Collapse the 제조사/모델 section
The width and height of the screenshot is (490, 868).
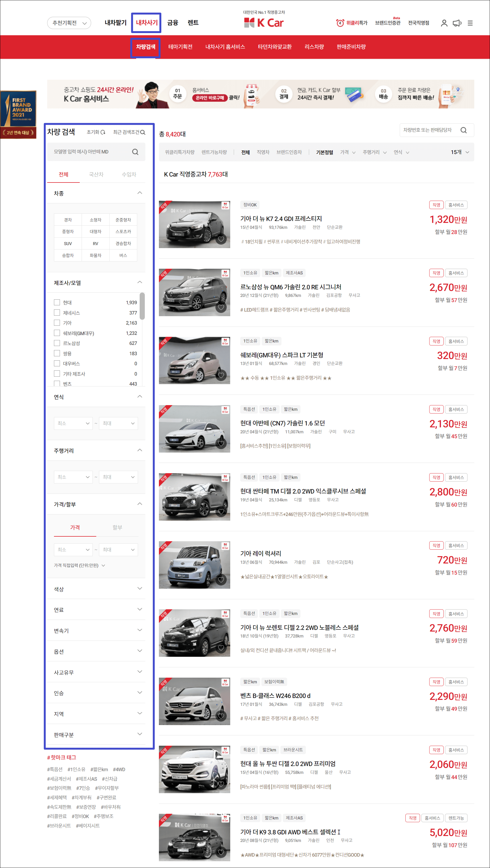click(x=140, y=282)
